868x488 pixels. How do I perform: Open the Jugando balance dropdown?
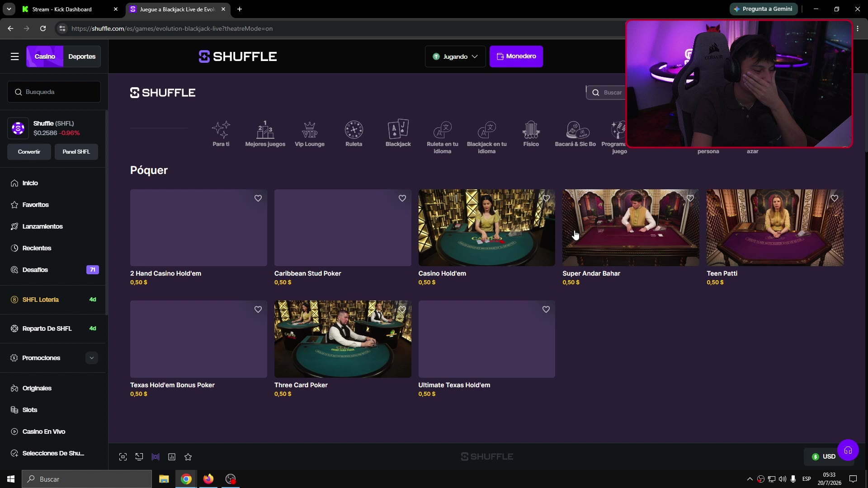[455, 56]
